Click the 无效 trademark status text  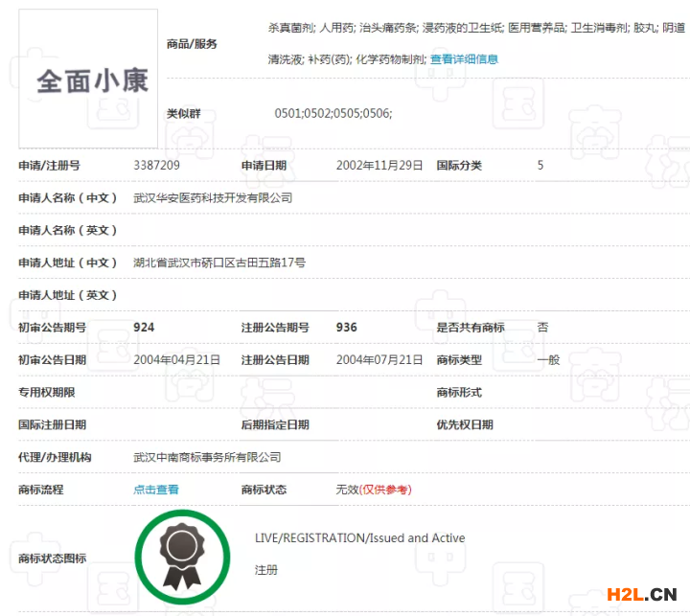point(347,490)
